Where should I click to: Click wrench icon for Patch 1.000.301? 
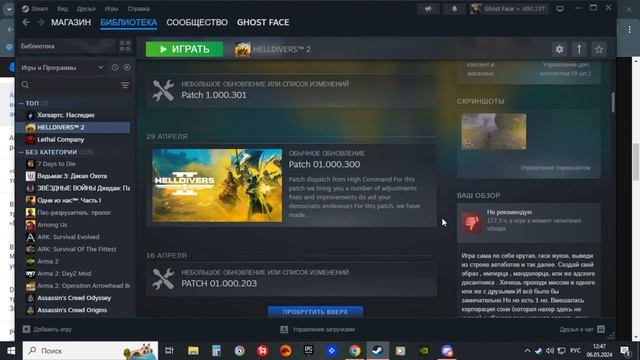tap(163, 90)
